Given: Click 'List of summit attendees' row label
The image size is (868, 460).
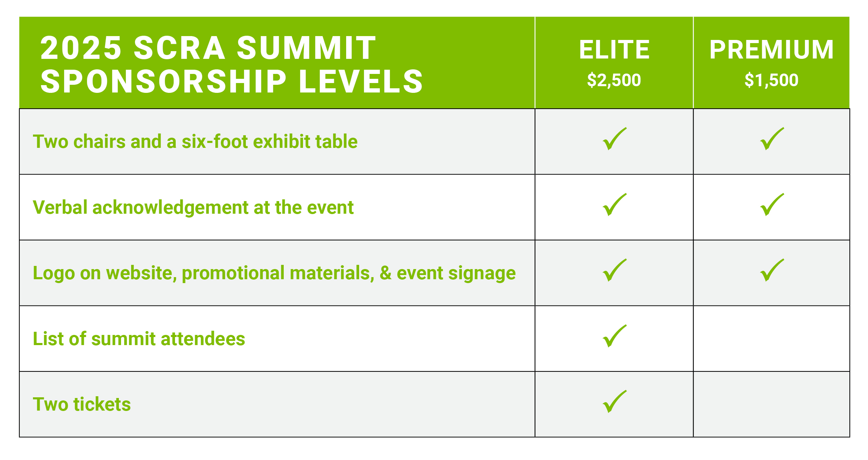Looking at the screenshot, I should [x=139, y=339].
